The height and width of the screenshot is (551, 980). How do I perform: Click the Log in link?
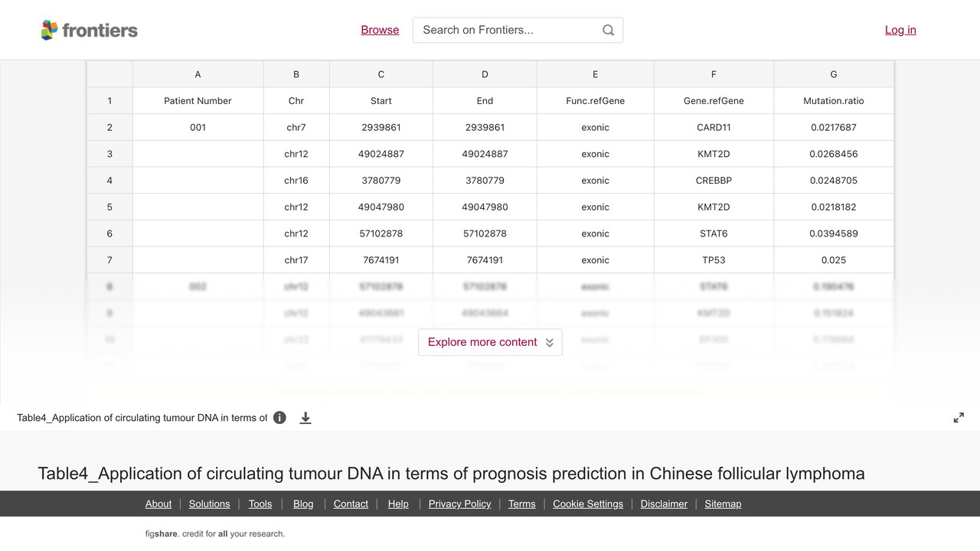(x=900, y=30)
